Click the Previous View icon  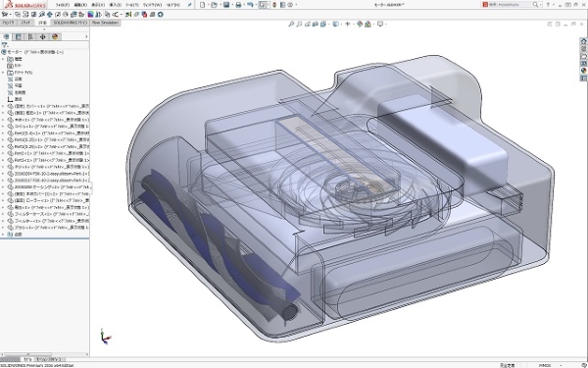click(x=307, y=24)
